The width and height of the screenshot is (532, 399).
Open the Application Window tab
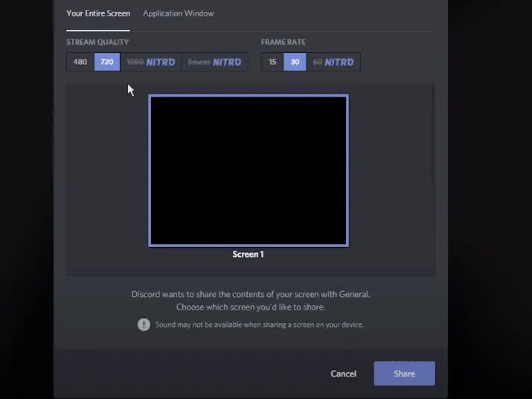point(179,13)
